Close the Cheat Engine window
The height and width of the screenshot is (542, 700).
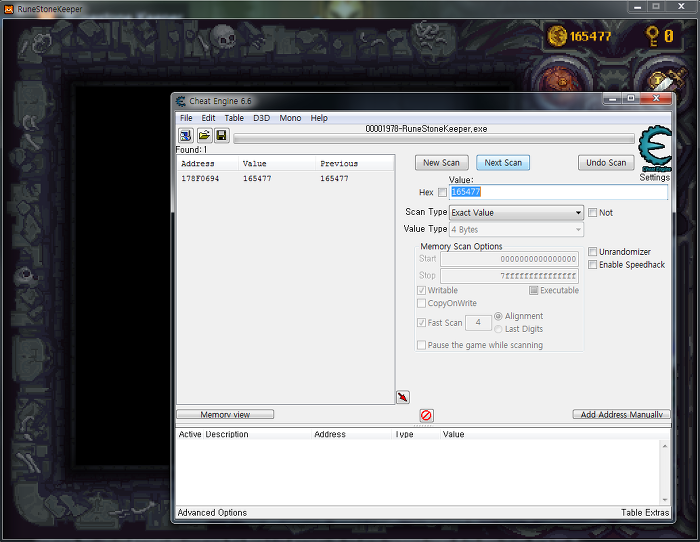click(656, 99)
